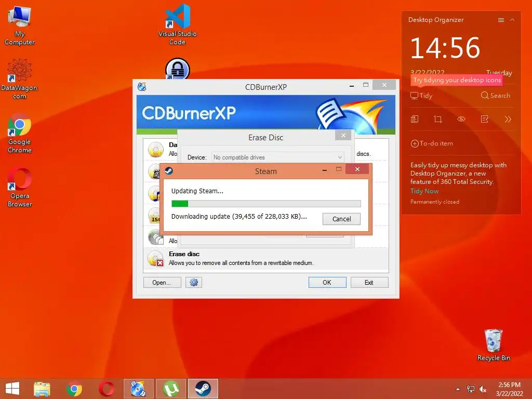Select the ISO image icon in CDBurnerXP list
This screenshot has width=532, height=399.
coord(154,216)
